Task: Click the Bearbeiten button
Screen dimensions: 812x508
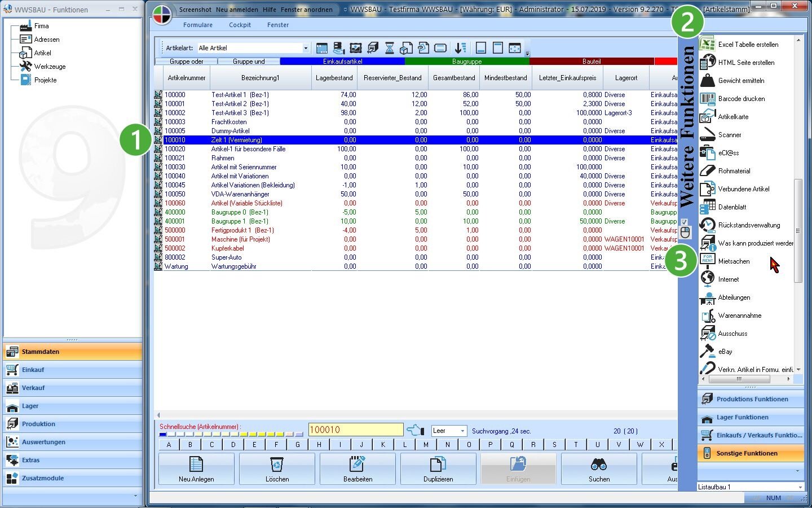Action: 358,468
